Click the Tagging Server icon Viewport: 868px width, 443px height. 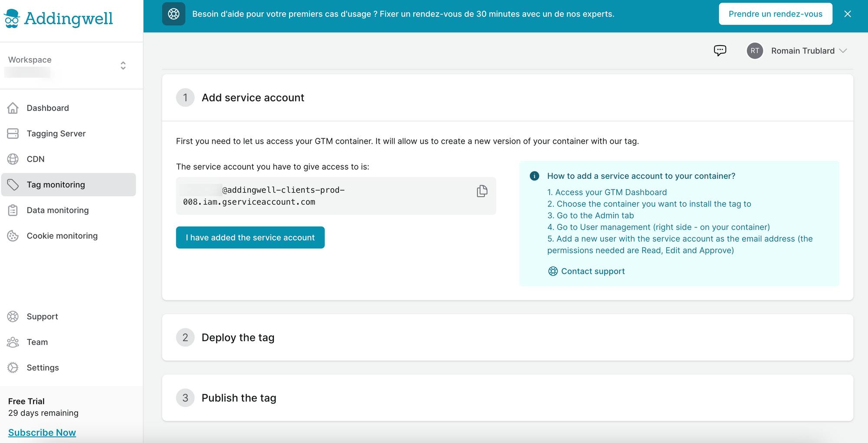point(13,134)
